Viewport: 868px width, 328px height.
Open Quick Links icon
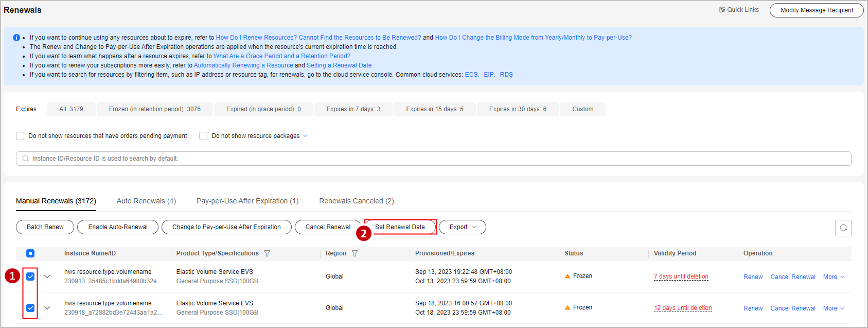pos(722,10)
